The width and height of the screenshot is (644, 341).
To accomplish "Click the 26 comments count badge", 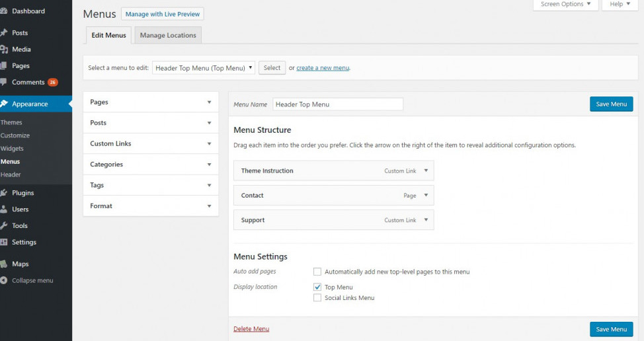I will (x=53, y=82).
